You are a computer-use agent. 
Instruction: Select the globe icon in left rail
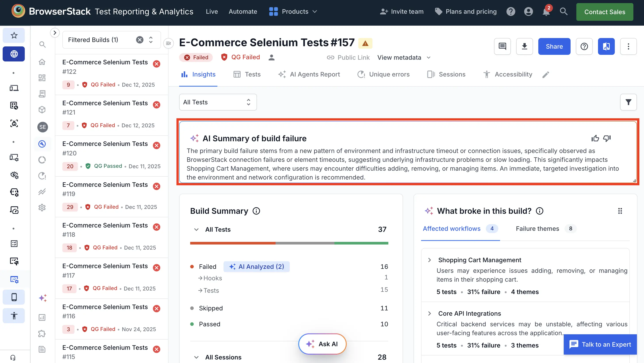point(14,54)
